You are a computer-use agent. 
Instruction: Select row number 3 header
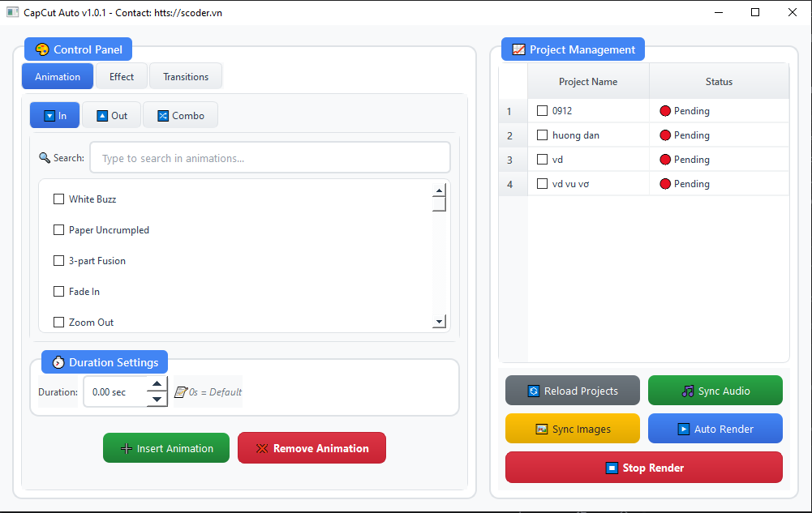tap(513, 160)
